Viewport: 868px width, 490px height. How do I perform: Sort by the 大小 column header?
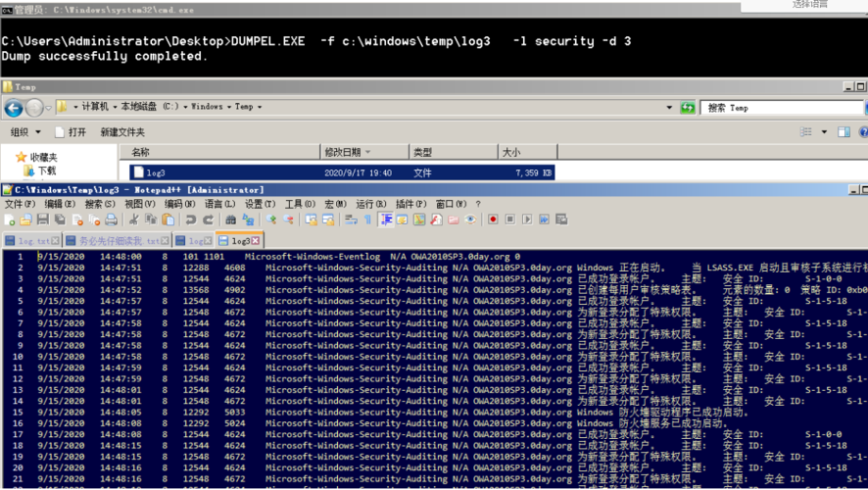click(527, 152)
